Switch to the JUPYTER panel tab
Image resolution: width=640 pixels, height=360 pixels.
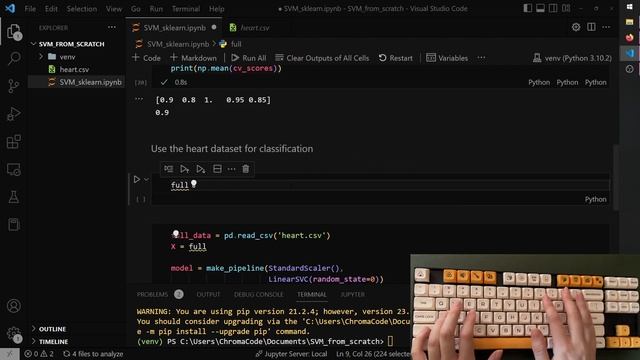click(x=352, y=294)
